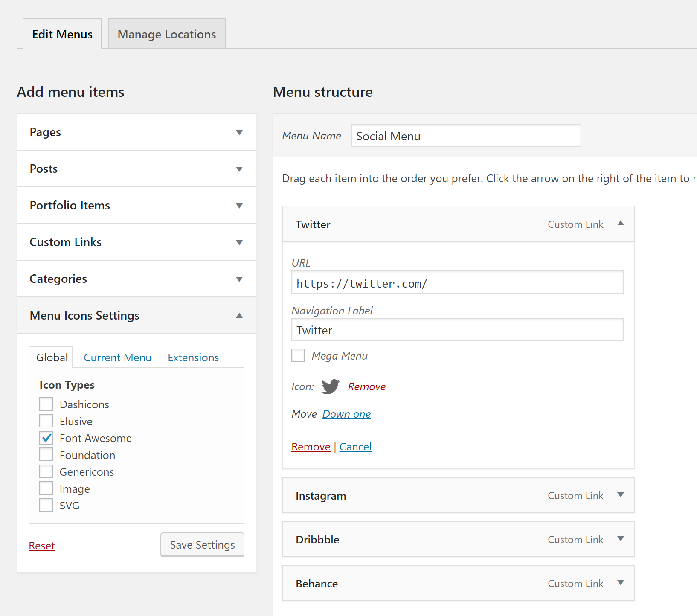The height and width of the screenshot is (616, 697).
Task: Click the Icon Types heading
Action: coord(67,385)
